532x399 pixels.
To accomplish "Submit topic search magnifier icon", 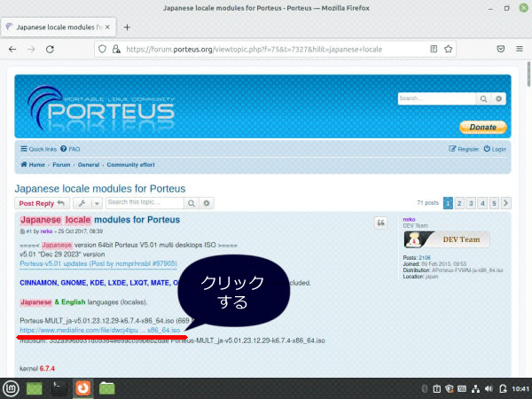I will click(x=192, y=203).
